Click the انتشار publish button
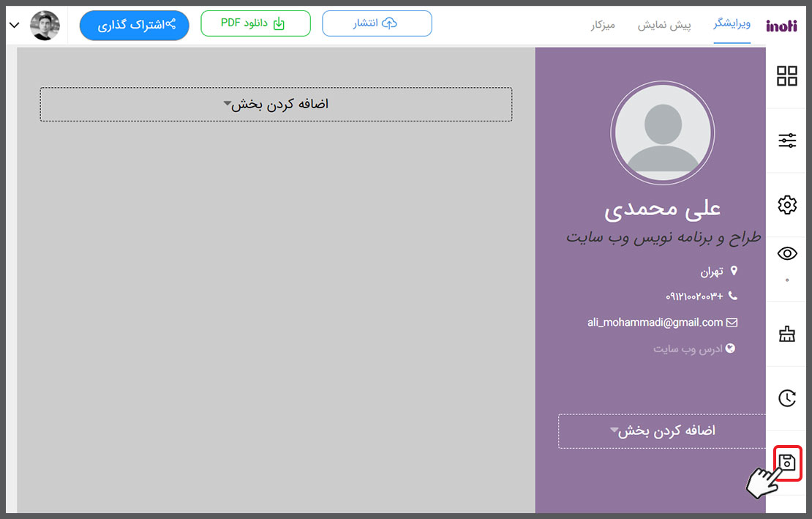 click(377, 24)
